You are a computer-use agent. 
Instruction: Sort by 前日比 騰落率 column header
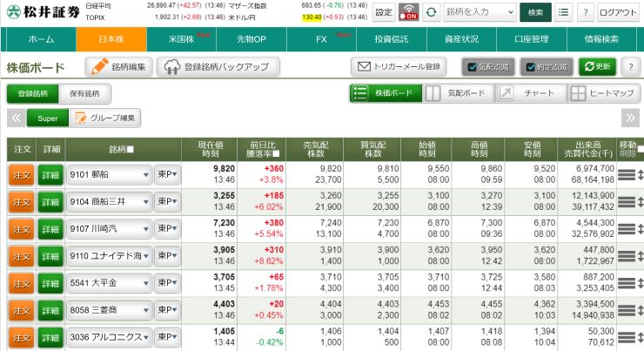click(x=262, y=150)
